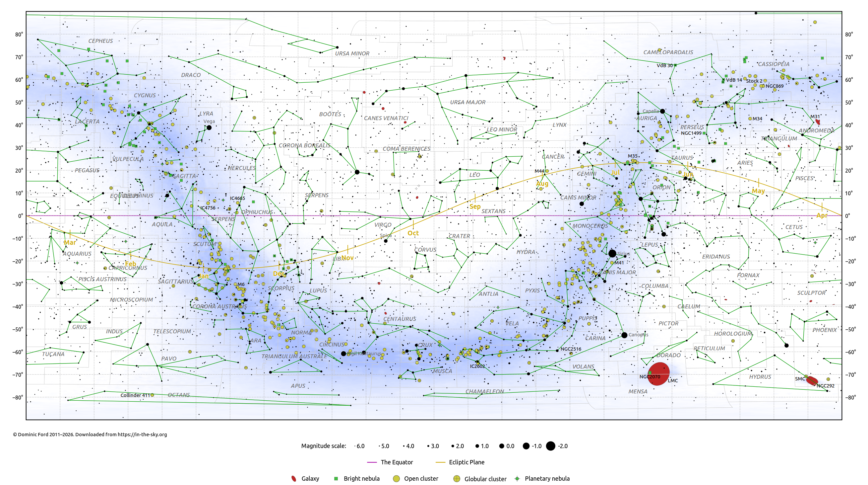Click the purple line legend swatch
Viewport: 868px width, 485px height.
[x=372, y=462]
